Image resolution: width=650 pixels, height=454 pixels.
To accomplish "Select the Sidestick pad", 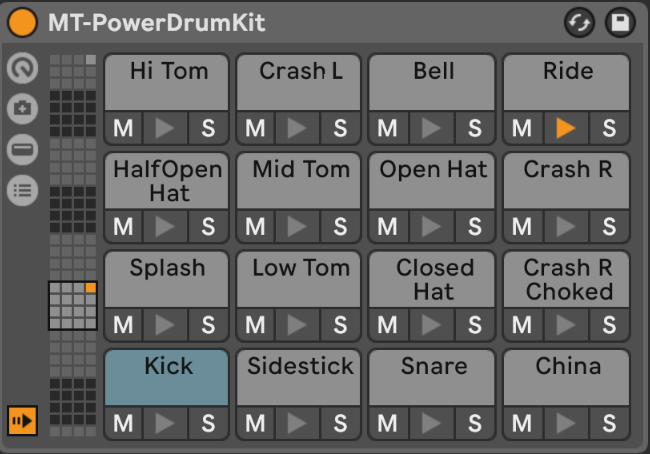I will point(300,376).
